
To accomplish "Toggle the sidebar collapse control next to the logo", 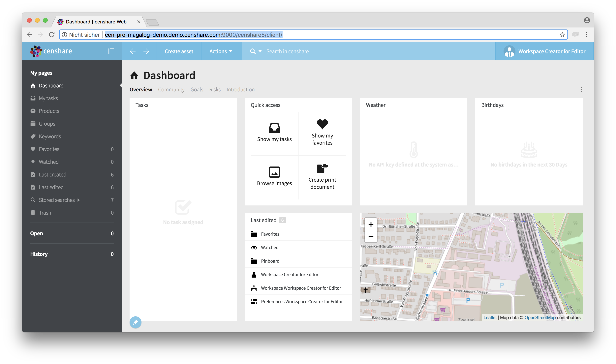I will tap(111, 51).
